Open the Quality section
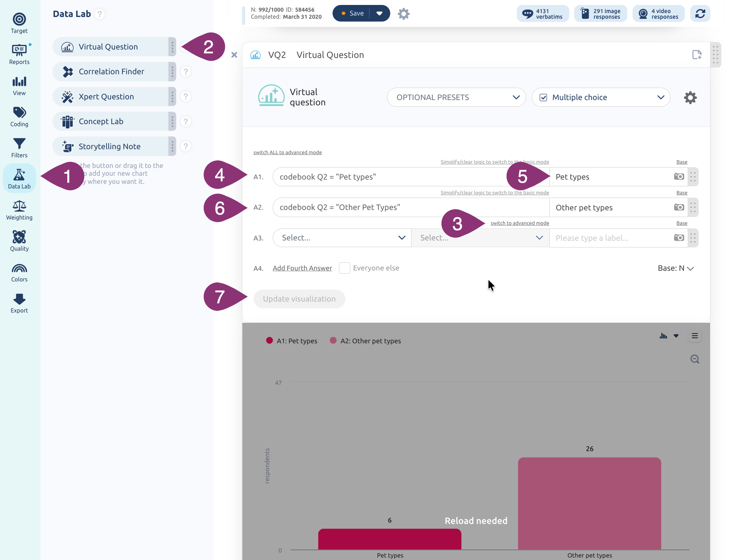The height and width of the screenshot is (560, 738). (x=19, y=241)
